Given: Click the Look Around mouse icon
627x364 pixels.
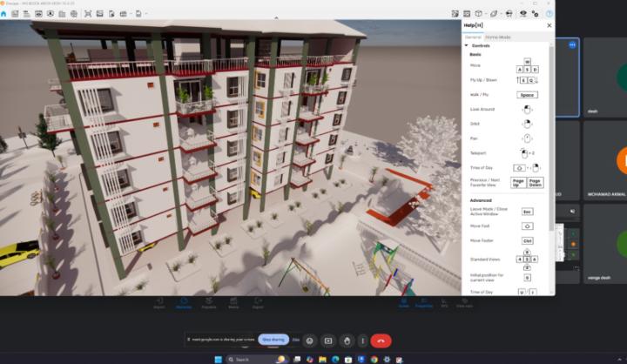Looking at the screenshot, I should [x=527, y=109].
